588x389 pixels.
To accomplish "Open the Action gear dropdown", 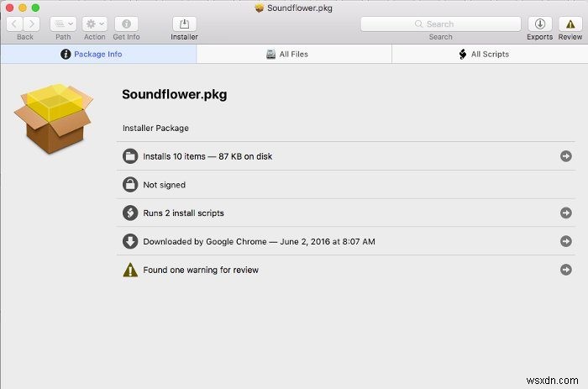I will pos(94,24).
